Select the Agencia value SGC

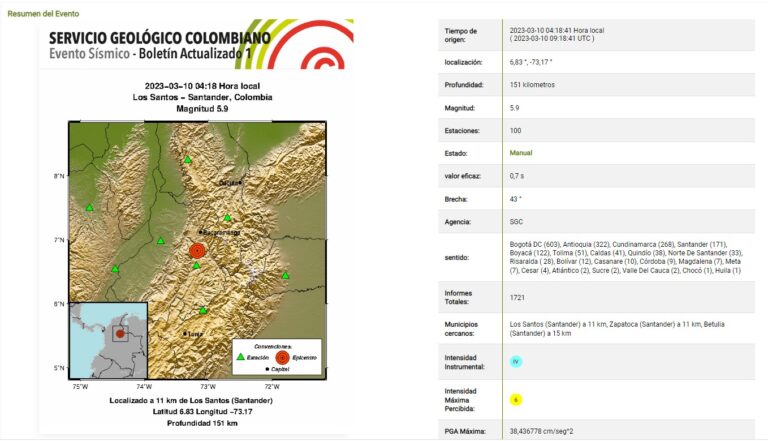516,222
